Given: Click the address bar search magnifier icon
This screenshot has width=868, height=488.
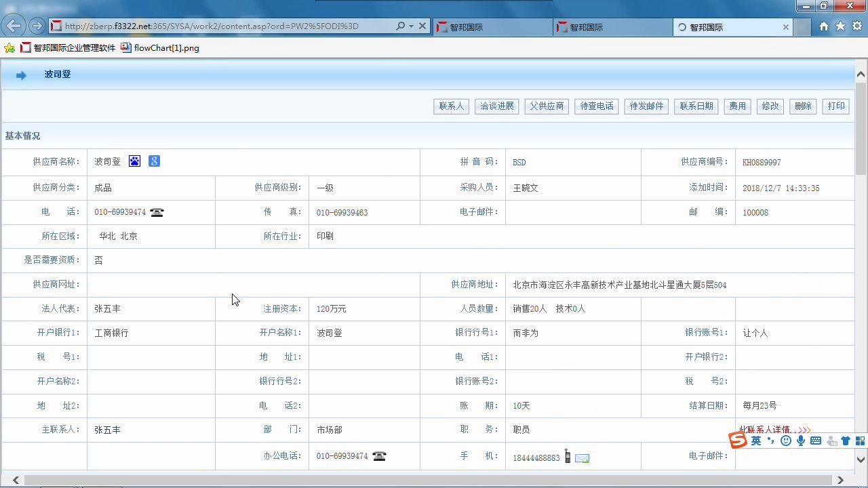Looking at the screenshot, I should (x=400, y=26).
